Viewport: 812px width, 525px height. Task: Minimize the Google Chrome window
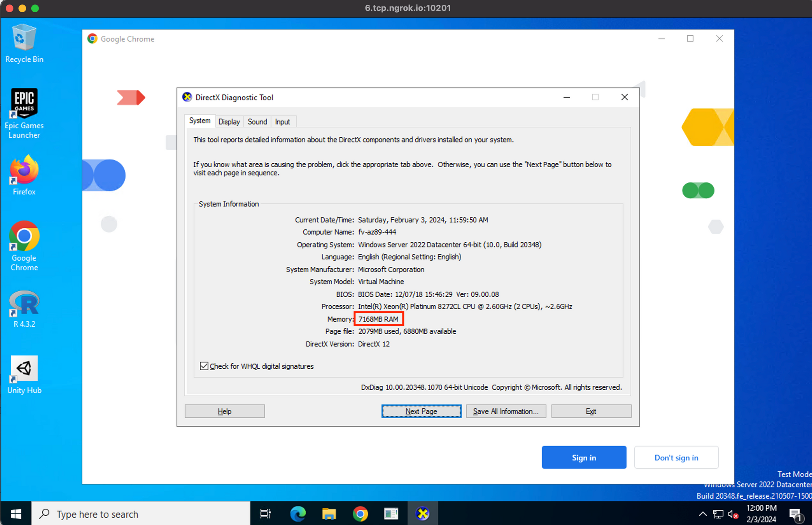[x=661, y=39]
